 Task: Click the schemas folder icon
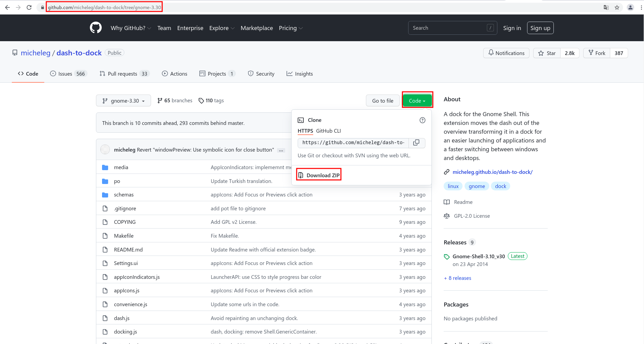pyautogui.click(x=105, y=195)
